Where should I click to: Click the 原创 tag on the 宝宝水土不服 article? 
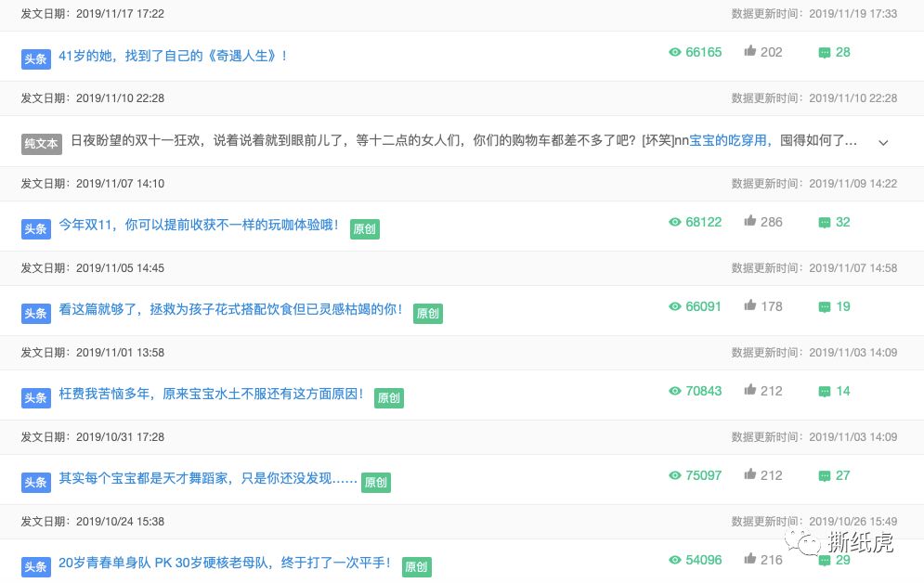pos(388,398)
